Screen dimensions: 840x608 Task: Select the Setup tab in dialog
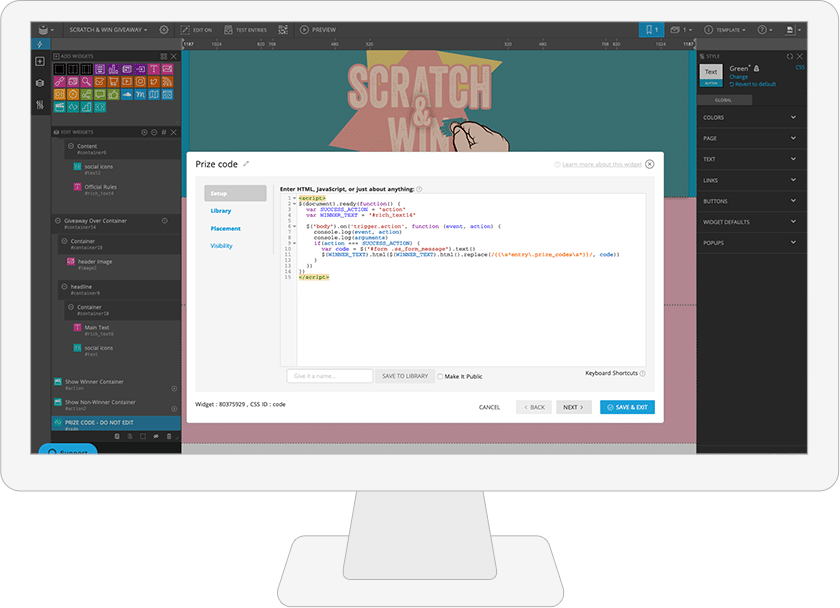coord(235,193)
